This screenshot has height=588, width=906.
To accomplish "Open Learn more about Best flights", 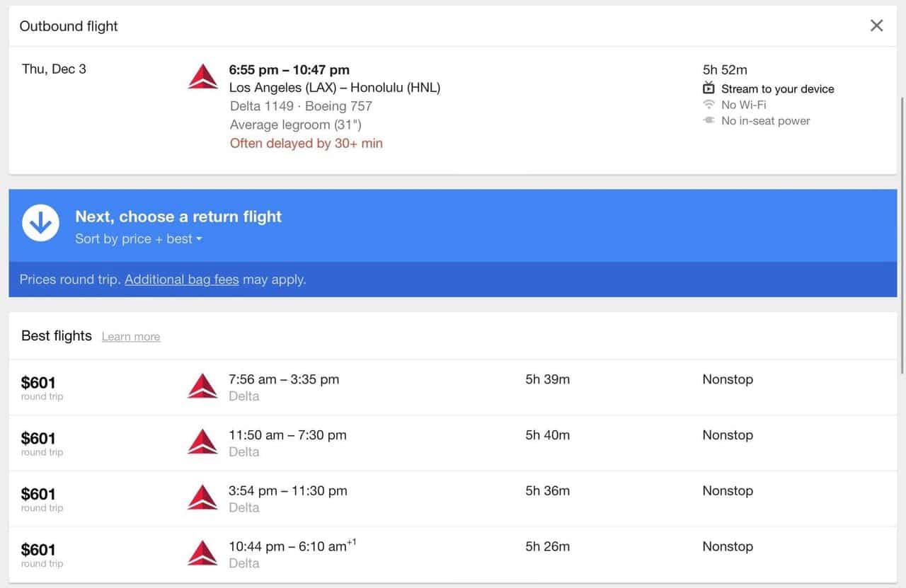I will [x=131, y=337].
